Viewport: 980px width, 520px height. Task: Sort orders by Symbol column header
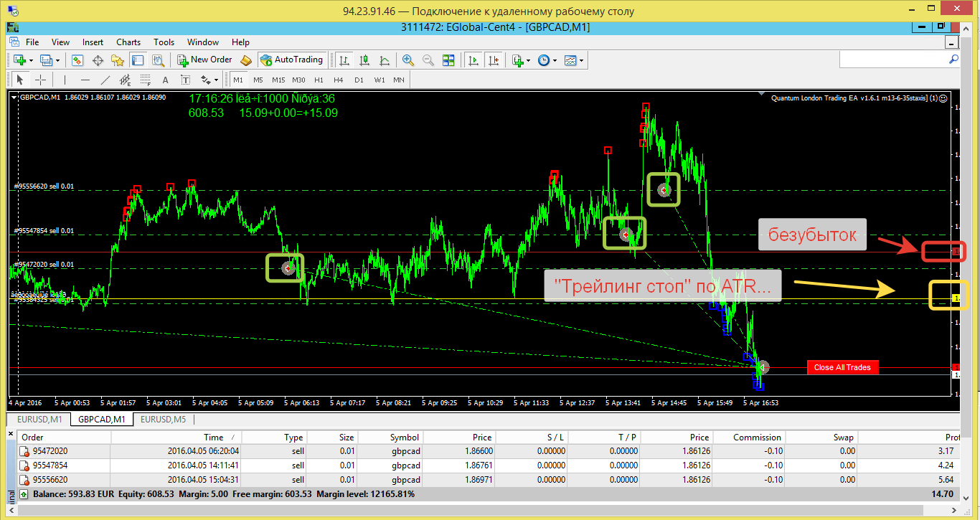coord(390,437)
